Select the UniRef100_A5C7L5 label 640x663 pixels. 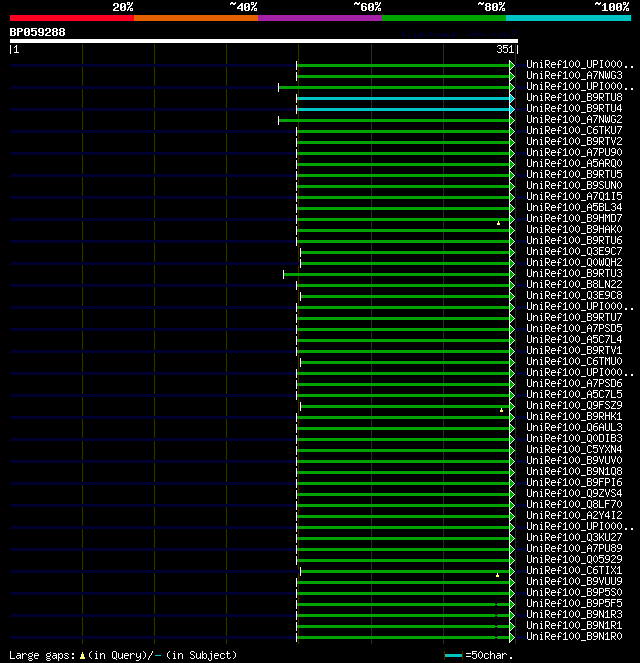pos(574,394)
